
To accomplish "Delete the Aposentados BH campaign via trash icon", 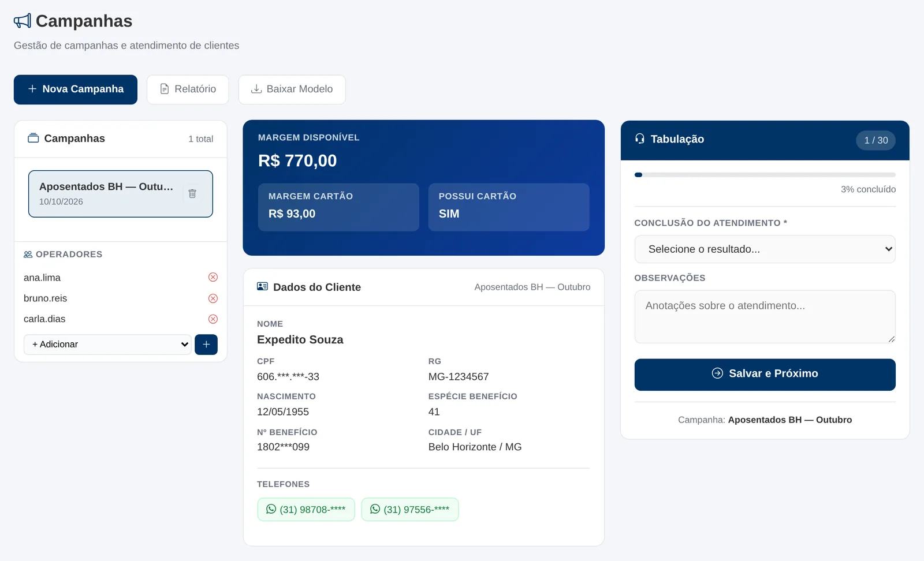I will pyautogui.click(x=192, y=194).
